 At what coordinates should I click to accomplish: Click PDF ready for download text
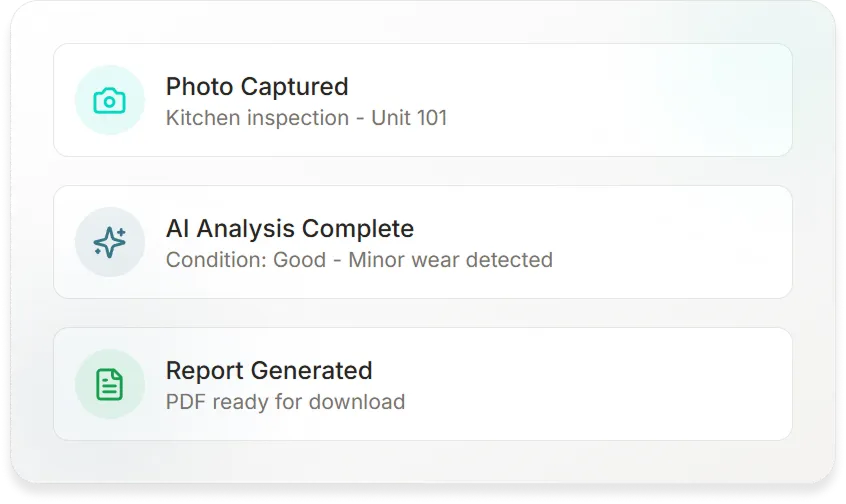(285, 402)
